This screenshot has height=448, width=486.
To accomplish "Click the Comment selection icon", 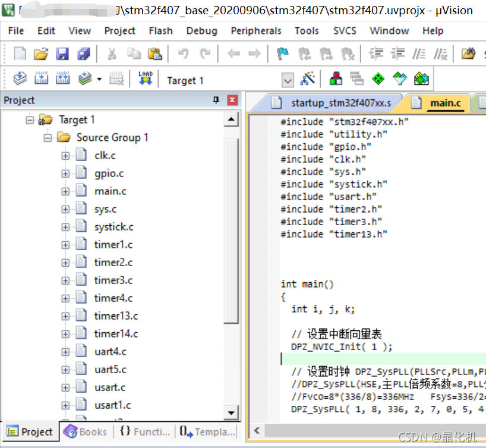I will click(419, 53).
